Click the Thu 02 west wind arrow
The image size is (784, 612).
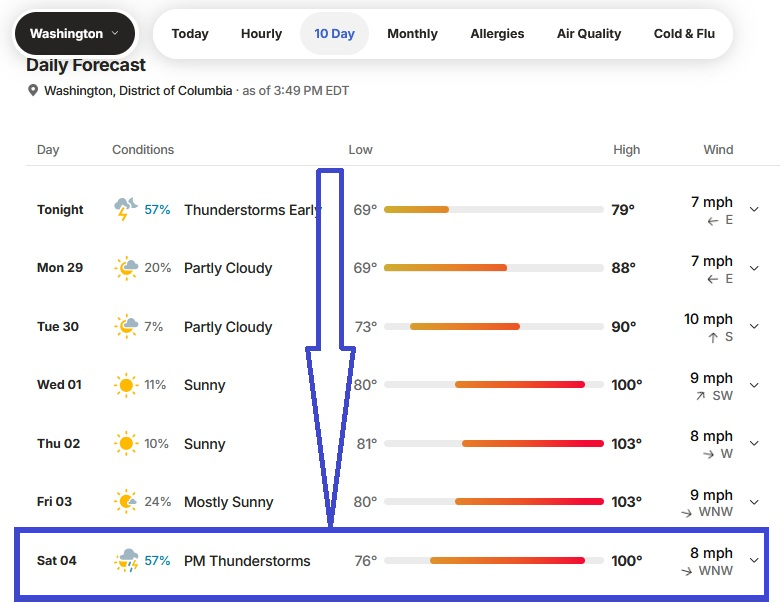coord(708,454)
